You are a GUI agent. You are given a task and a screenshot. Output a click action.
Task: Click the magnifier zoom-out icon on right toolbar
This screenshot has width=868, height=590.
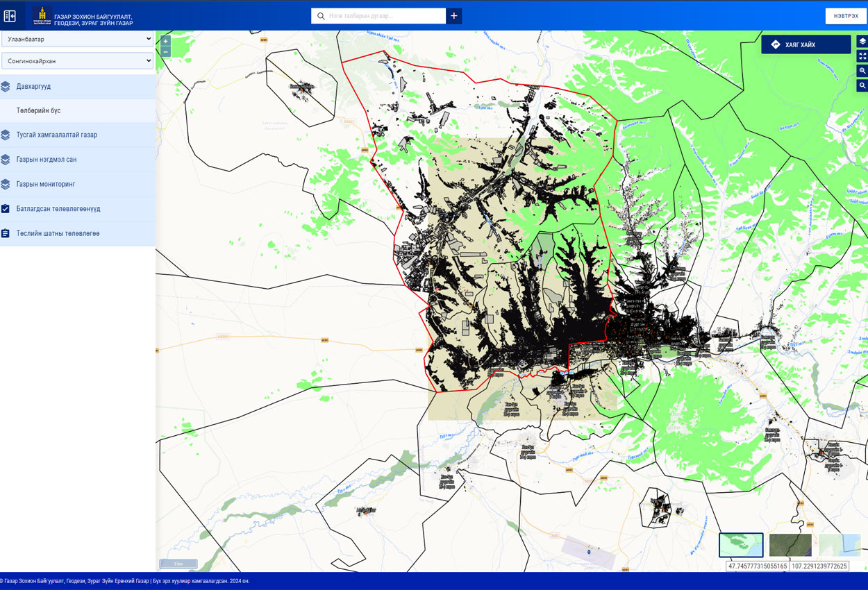(862, 85)
